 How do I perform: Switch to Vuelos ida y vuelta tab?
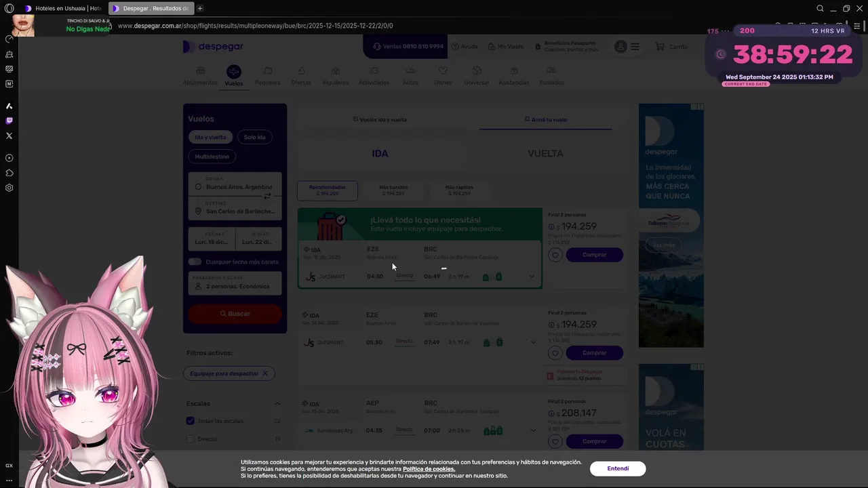click(380, 119)
